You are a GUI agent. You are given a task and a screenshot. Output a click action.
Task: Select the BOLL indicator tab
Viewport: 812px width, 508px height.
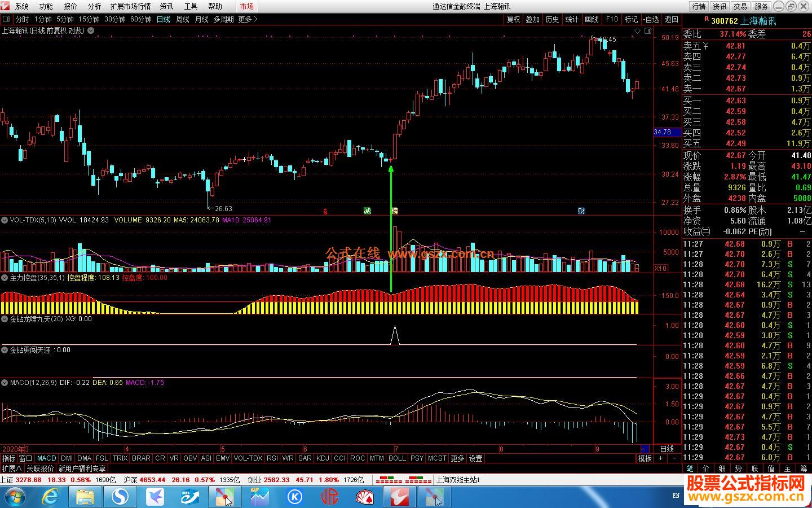point(397,458)
